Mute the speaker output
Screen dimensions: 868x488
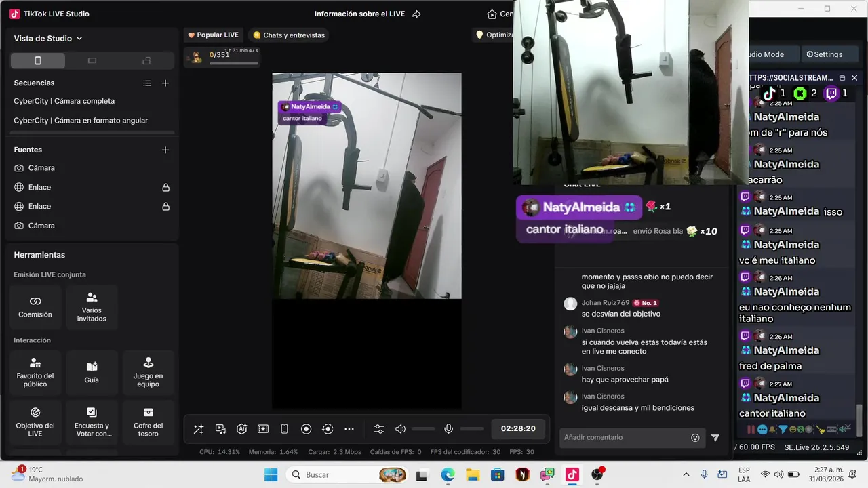click(400, 429)
